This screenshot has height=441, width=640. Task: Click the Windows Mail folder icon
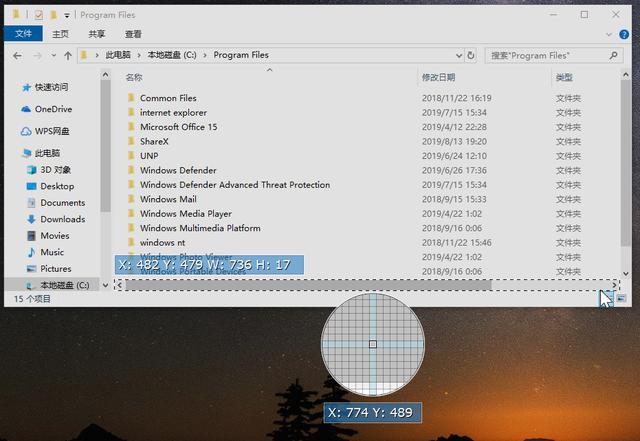pos(131,199)
